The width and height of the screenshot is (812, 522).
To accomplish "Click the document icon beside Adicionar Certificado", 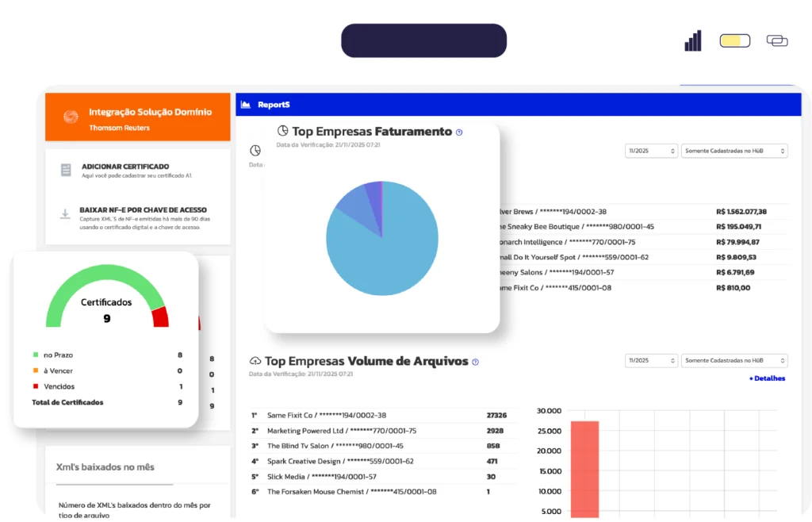I will pos(66,171).
